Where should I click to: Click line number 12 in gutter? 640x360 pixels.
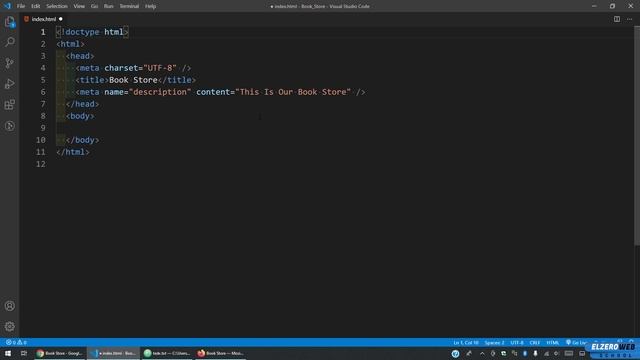41,164
